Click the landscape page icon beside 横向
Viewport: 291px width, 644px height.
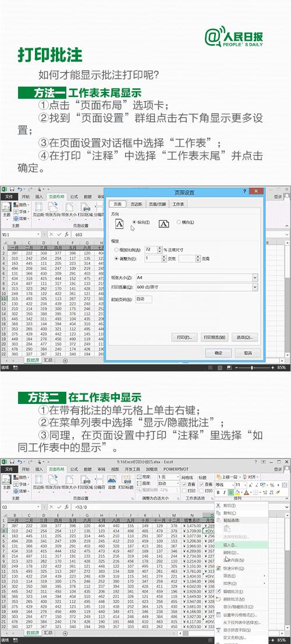point(164,223)
